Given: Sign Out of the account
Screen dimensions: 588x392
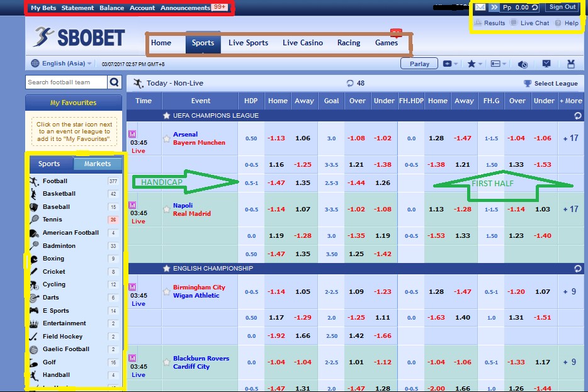Looking at the screenshot, I should [x=562, y=7].
